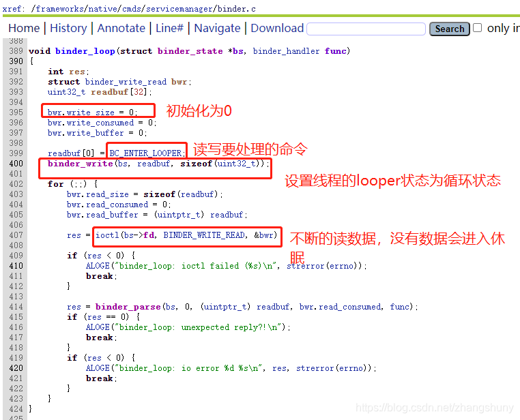The width and height of the screenshot is (520, 420).
Task: Focus the search input field
Action: point(366,29)
